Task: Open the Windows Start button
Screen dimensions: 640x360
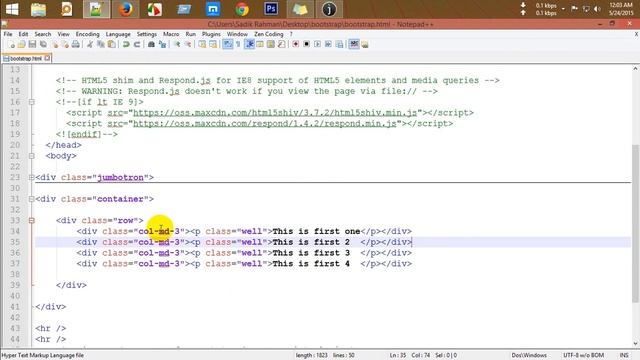Action: point(12,9)
